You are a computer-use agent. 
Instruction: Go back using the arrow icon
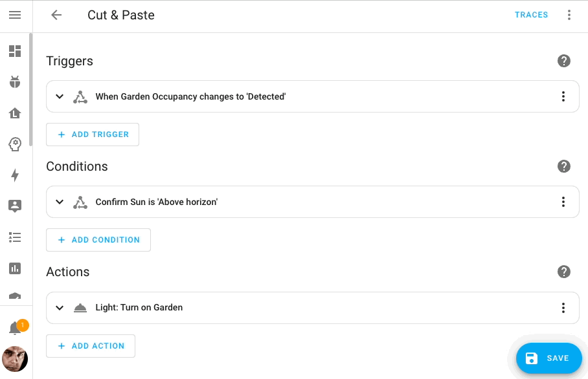point(56,15)
